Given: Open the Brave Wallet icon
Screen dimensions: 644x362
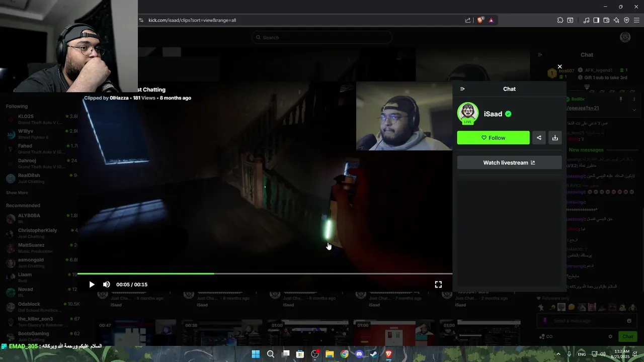Looking at the screenshot, I should [606, 20].
